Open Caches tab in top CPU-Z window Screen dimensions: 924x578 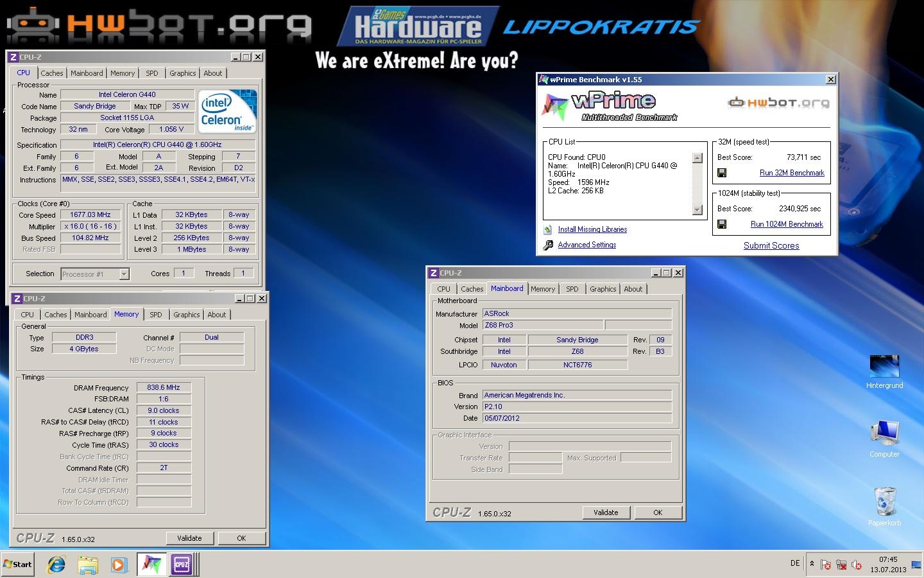pyautogui.click(x=52, y=73)
